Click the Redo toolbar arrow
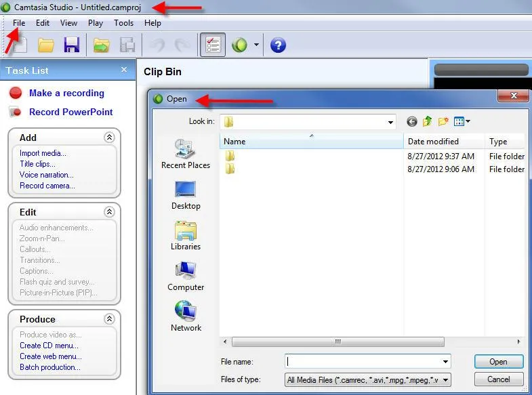This screenshot has width=532, height=395. [x=182, y=45]
